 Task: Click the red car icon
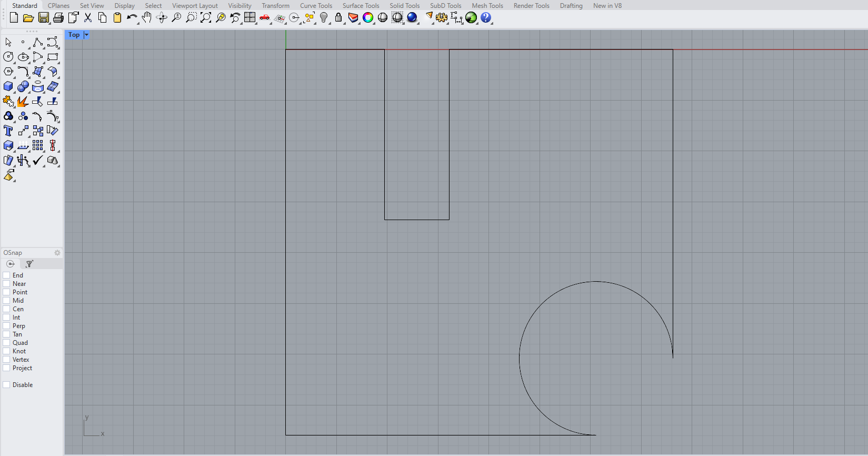[264, 18]
